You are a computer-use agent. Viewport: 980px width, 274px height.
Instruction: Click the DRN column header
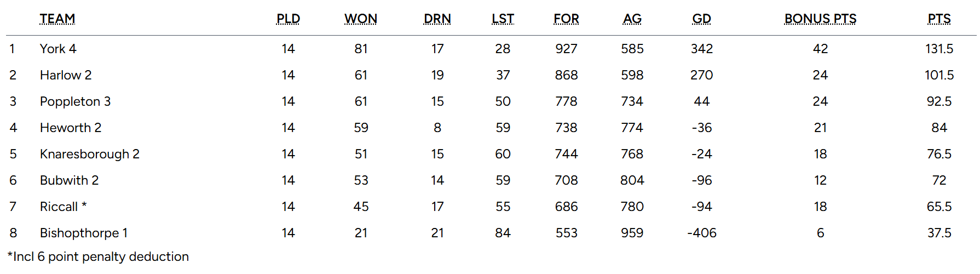coord(437,19)
